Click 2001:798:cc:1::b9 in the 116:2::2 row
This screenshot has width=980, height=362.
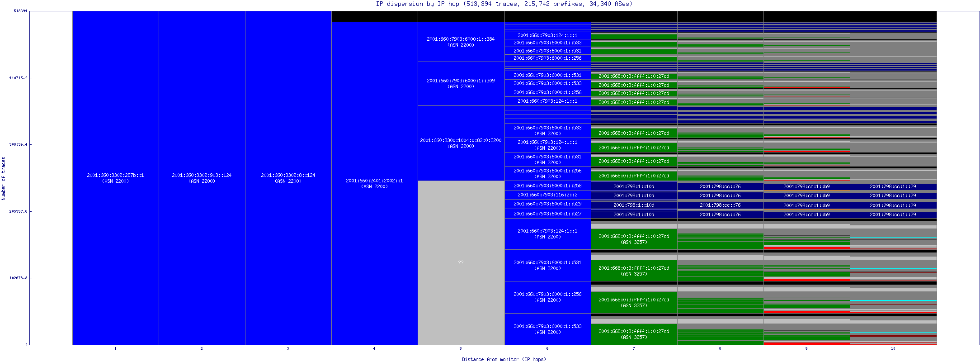[806, 195]
